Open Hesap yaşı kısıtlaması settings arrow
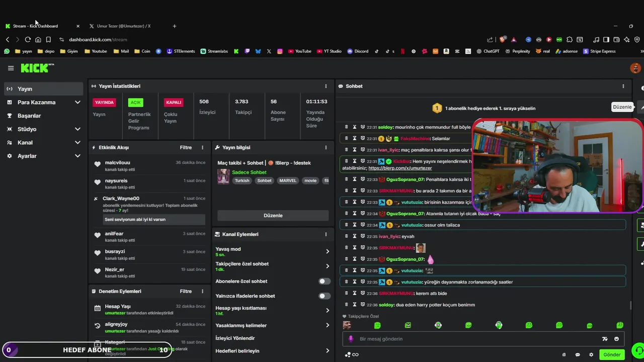Screen dimensions: 644x362 click(328, 311)
